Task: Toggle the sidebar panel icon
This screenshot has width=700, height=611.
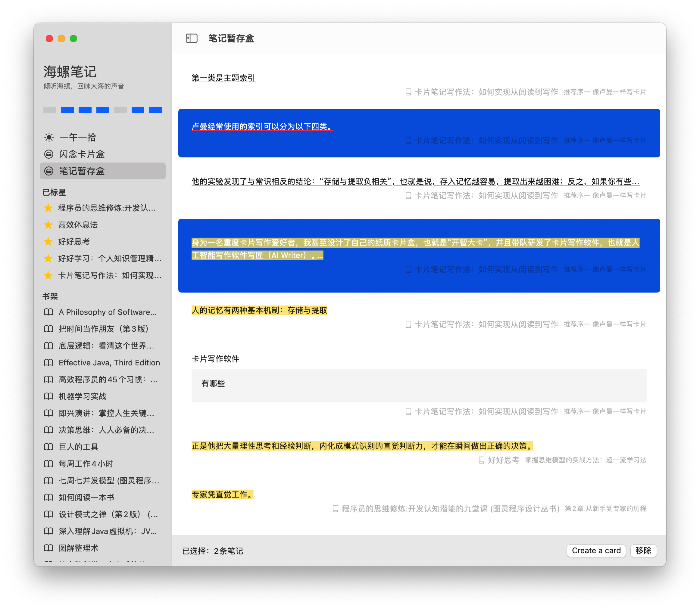Action: (x=191, y=38)
